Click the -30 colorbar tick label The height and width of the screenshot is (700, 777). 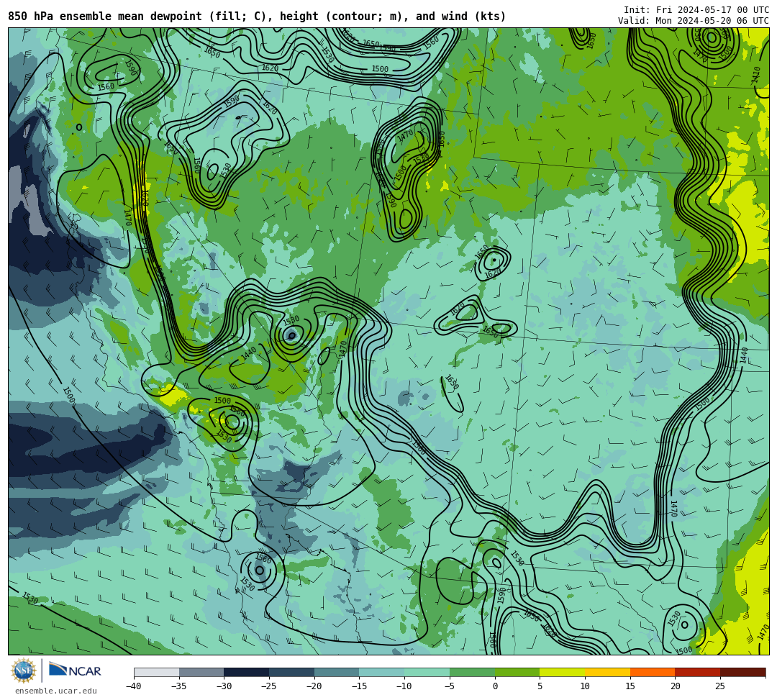coord(224,686)
